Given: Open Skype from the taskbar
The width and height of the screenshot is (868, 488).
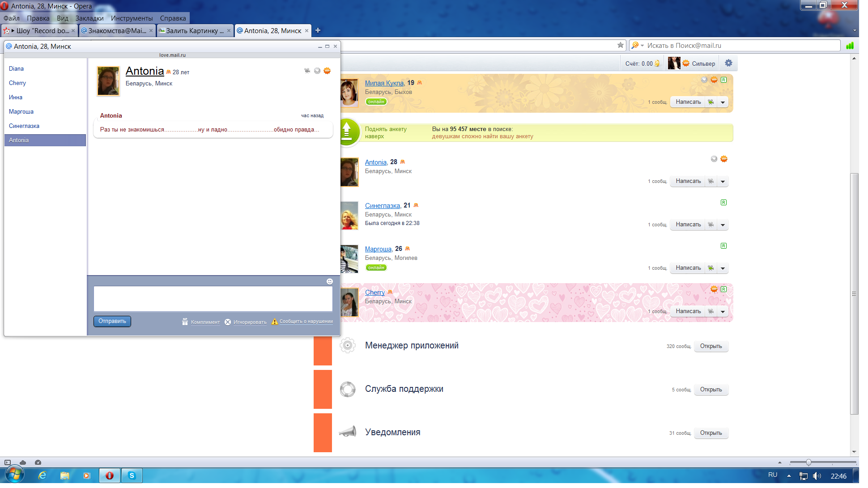Looking at the screenshot, I should [132, 475].
